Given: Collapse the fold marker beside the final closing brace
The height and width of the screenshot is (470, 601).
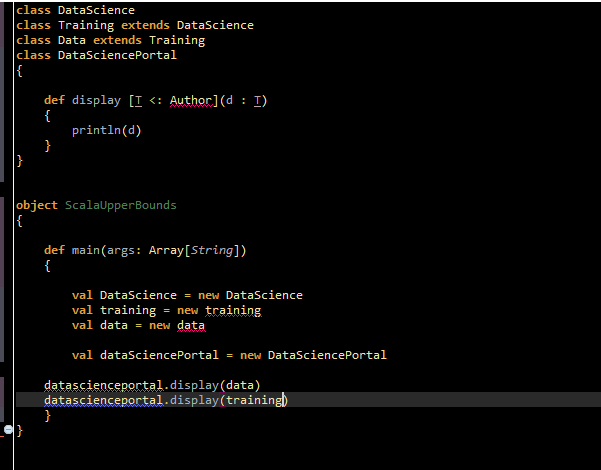Looking at the screenshot, I should (x=8, y=429).
